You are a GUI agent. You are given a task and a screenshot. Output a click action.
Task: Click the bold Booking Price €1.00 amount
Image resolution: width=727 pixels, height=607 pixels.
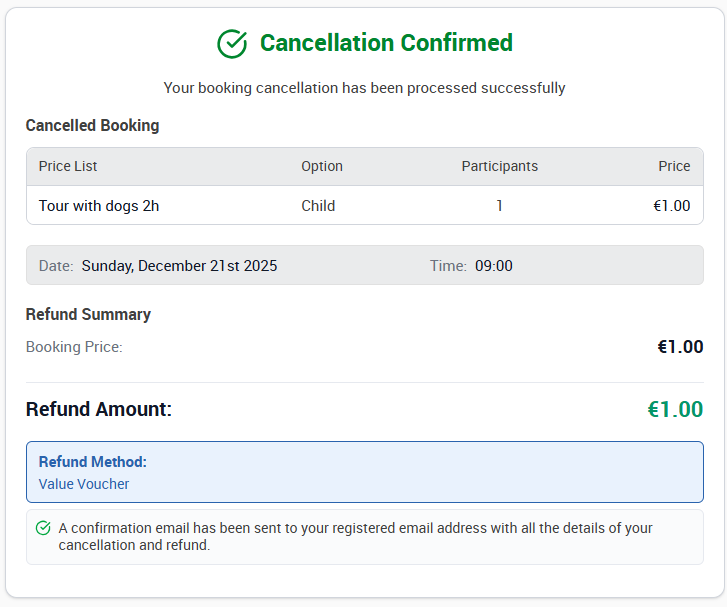680,347
